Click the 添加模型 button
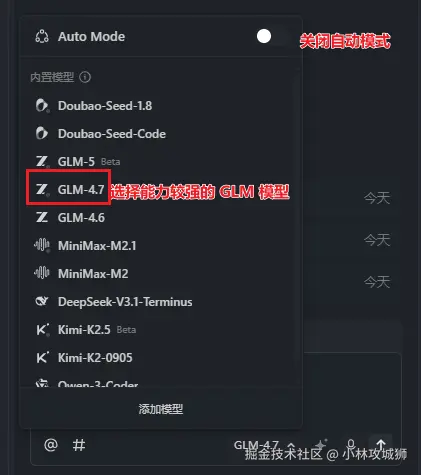 [x=161, y=409]
